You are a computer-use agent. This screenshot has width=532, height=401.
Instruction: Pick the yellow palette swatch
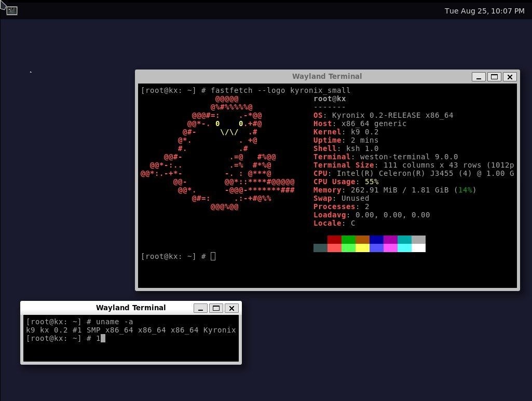(x=362, y=248)
